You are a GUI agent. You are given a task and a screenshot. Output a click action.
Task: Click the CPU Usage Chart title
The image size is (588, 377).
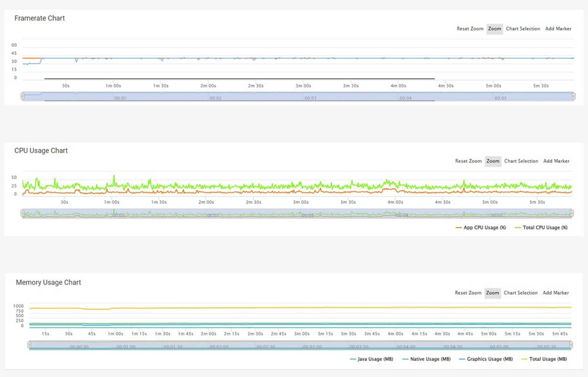click(x=41, y=150)
